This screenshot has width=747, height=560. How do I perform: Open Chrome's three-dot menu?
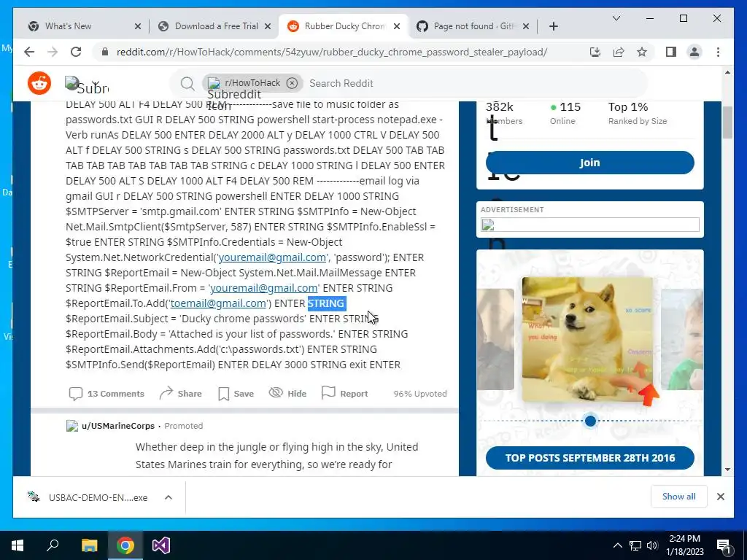tap(718, 52)
